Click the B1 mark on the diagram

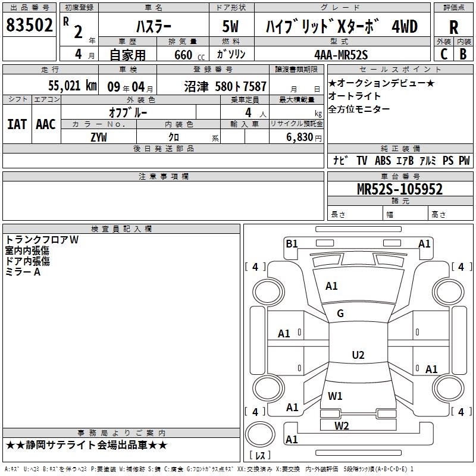tap(292, 243)
